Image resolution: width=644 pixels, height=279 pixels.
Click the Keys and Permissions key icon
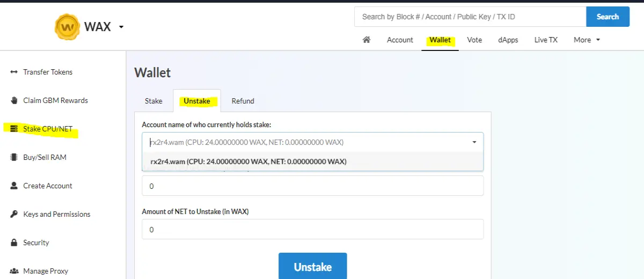[x=14, y=214]
